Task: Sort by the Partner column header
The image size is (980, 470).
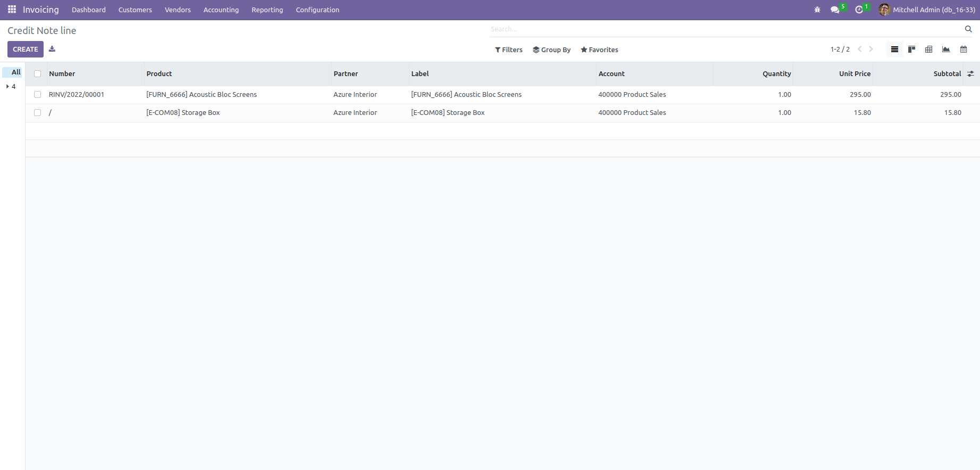Action: point(346,74)
